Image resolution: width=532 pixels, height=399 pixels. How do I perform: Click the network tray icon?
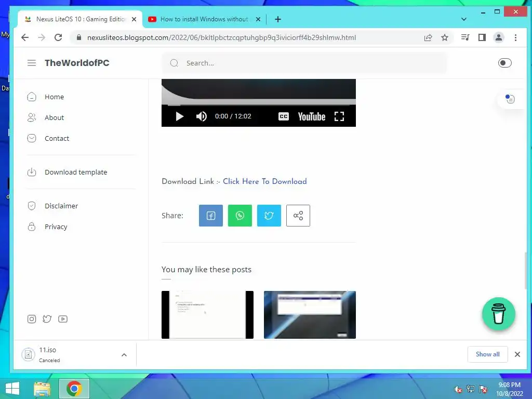point(470,389)
